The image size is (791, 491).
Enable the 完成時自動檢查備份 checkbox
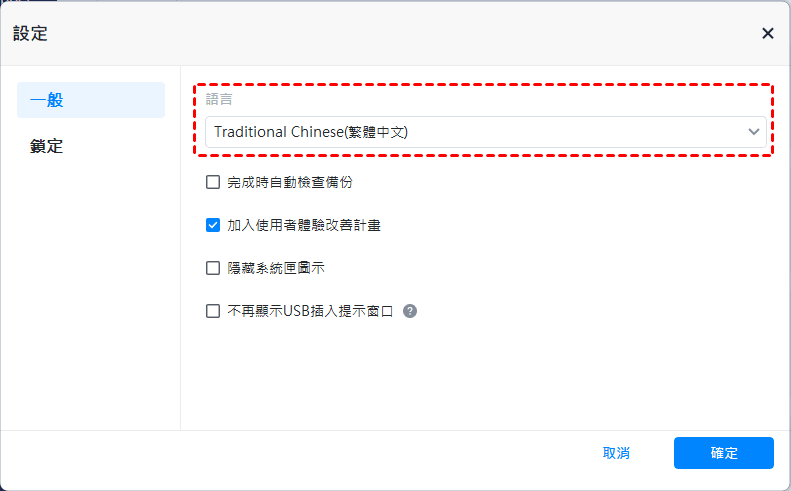tap(213, 182)
